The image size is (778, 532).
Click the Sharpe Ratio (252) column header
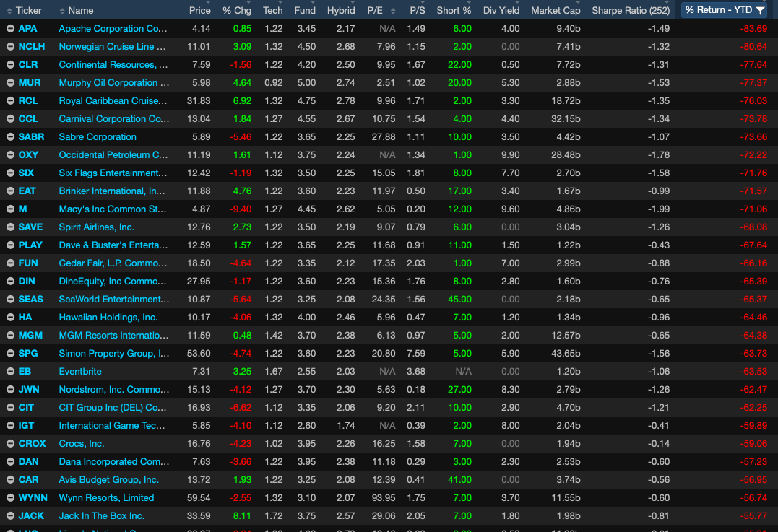[631, 10]
